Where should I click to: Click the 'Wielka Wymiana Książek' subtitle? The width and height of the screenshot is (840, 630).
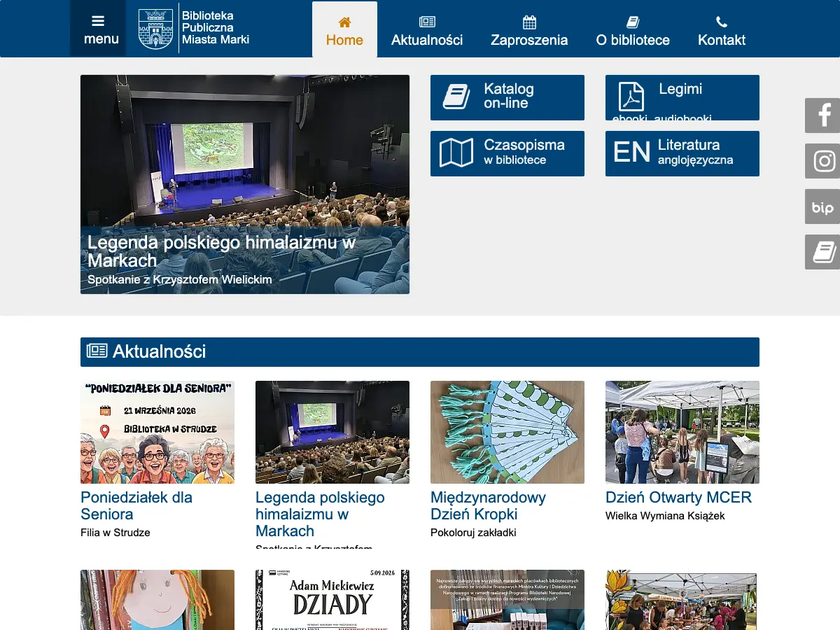[665, 515]
